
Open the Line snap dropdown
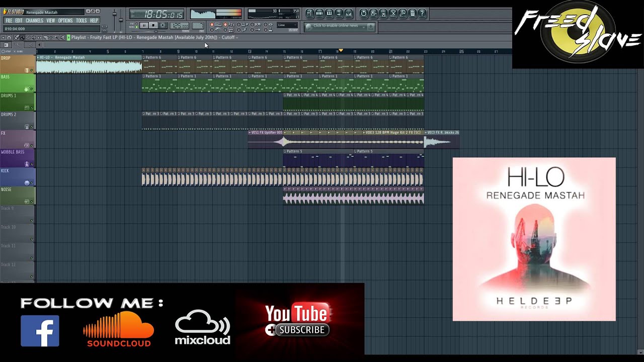[x=287, y=25]
